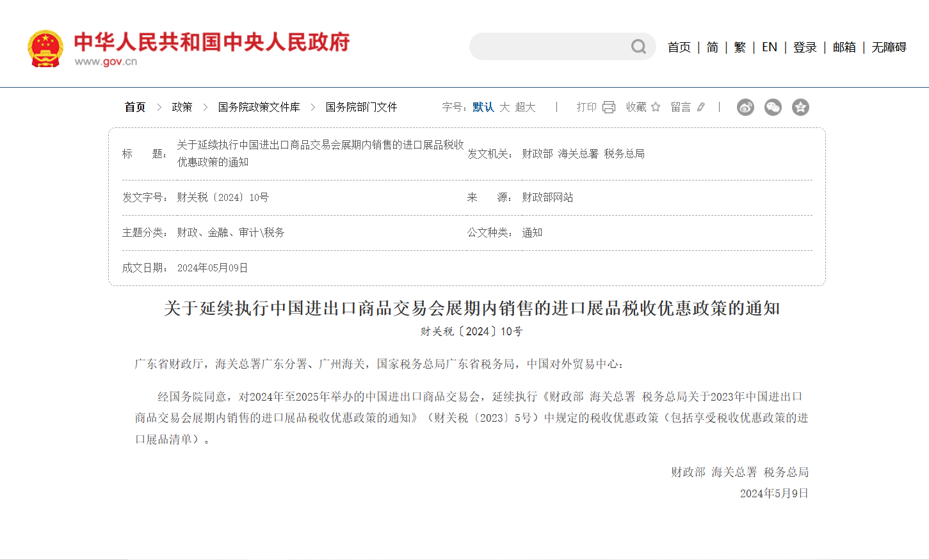Switch to traditional Chinese 繁
Screen dimensions: 929x560
(x=739, y=47)
